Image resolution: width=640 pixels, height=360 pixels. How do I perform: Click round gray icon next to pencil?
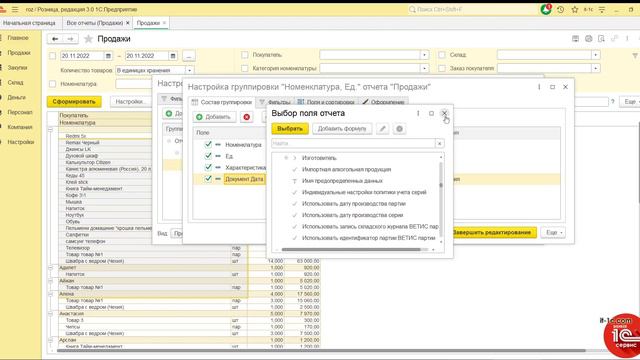click(x=399, y=129)
